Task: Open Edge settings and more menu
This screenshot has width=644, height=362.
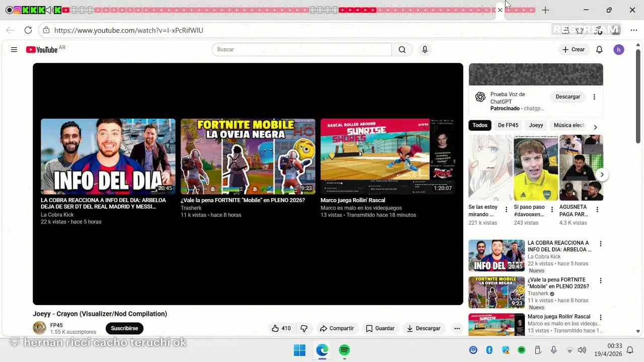Action: tap(633, 30)
